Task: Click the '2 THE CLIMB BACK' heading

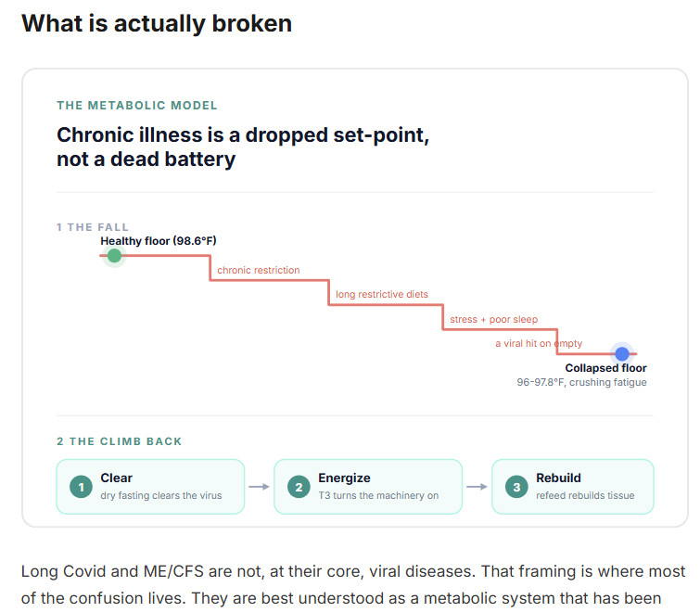Action: point(120,441)
